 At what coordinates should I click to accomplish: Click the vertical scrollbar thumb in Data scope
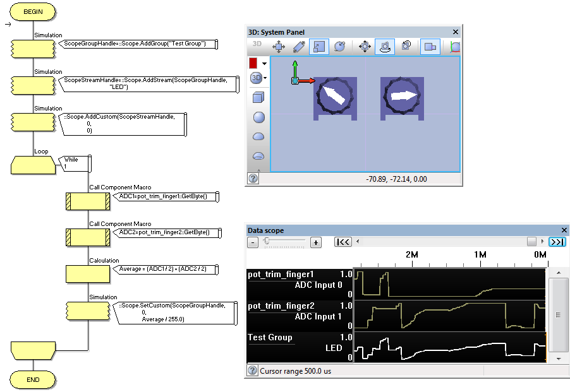559,315
